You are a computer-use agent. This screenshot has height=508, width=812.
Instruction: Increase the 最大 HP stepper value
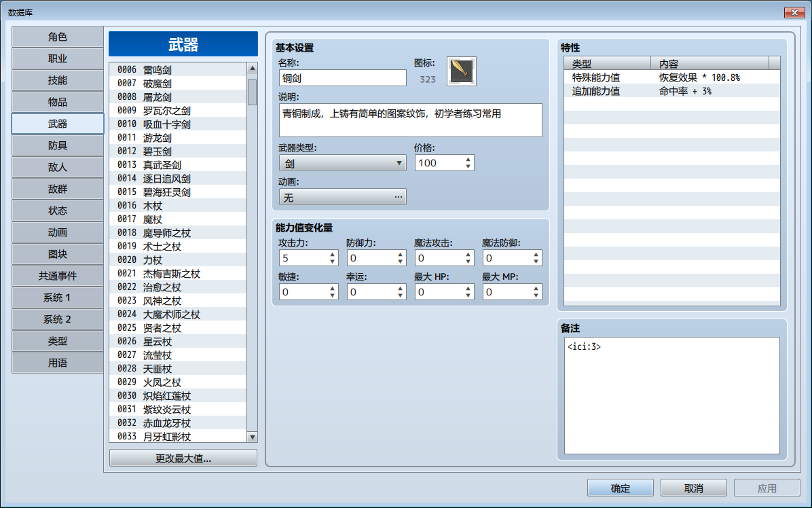coord(468,289)
